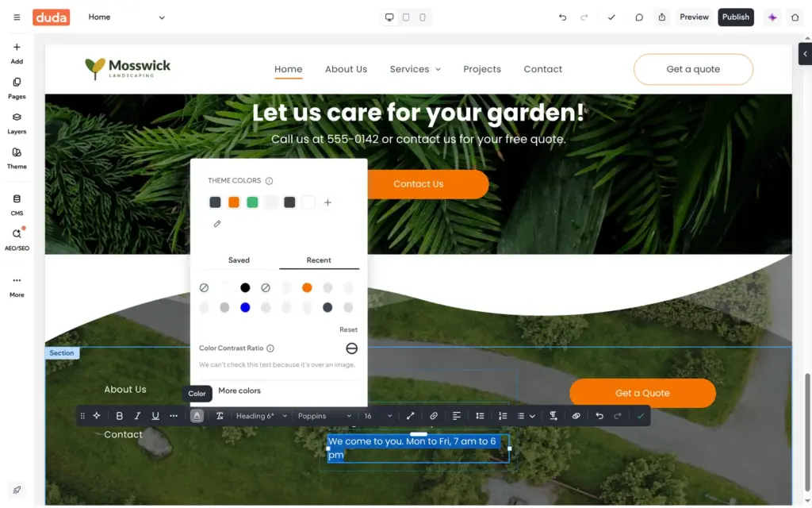The height and width of the screenshot is (508, 812).
Task: Redo change in top bar
Action: point(584,17)
